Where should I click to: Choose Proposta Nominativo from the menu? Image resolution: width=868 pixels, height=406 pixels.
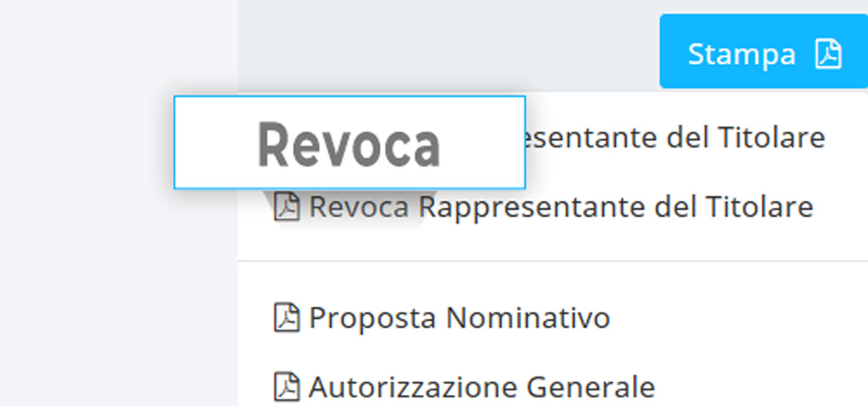pos(459,318)
